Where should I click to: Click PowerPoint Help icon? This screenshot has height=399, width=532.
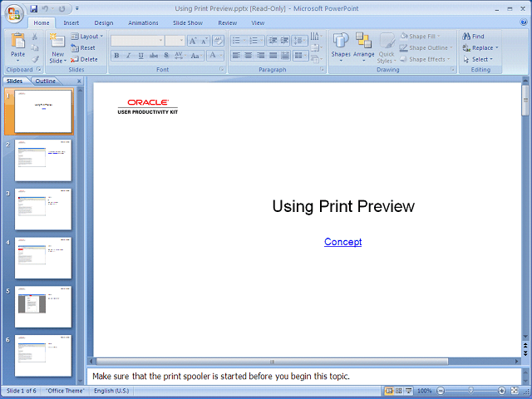pyautogui.click(x=524, y=22)
